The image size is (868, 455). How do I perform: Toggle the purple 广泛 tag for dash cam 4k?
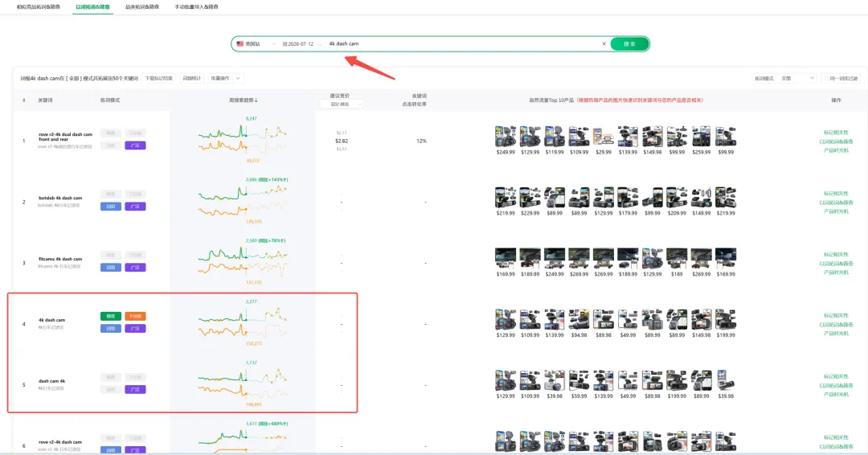click(135, 389)
